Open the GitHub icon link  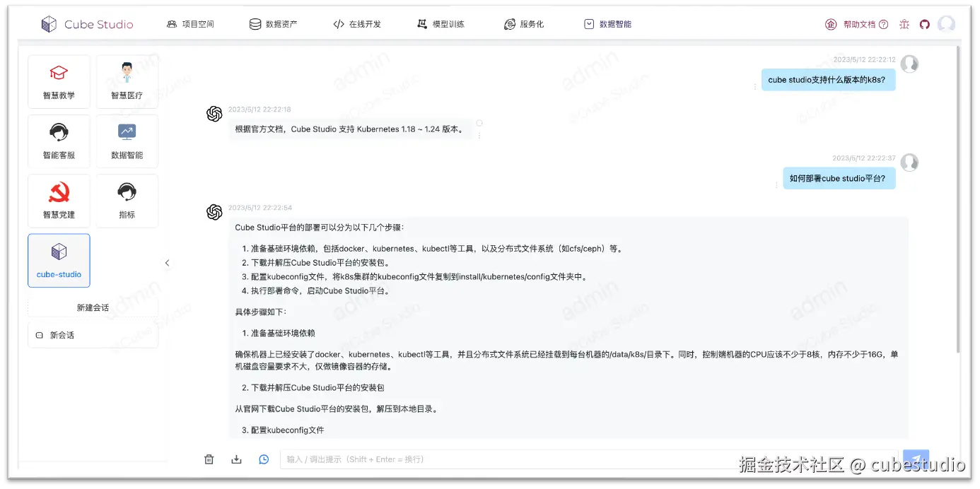coord(924,24)
